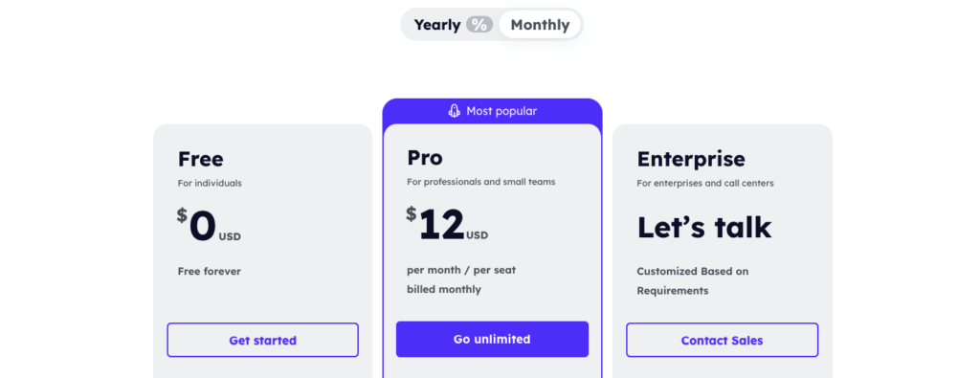Click Get started on Free plan
Screen dimensions: 980x378
tap(262, 340)
